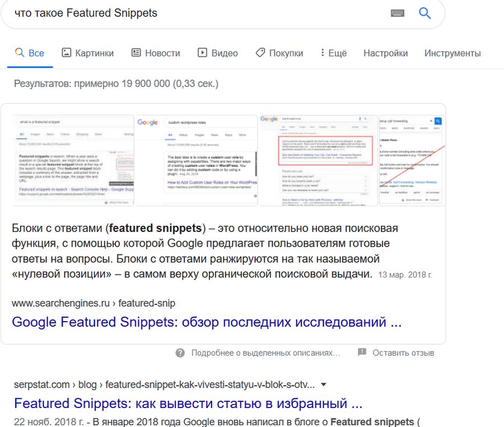Open the Ещё more menu

(334, 53)
